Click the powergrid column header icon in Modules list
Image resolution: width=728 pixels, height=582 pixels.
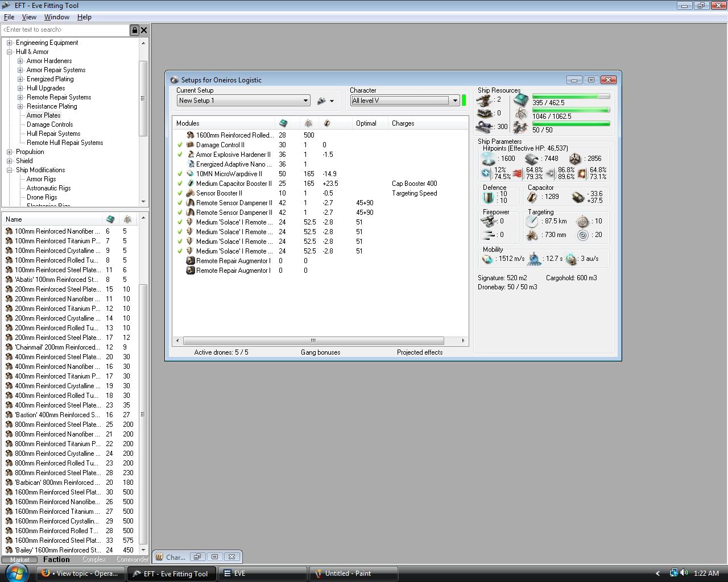[308, 123]
